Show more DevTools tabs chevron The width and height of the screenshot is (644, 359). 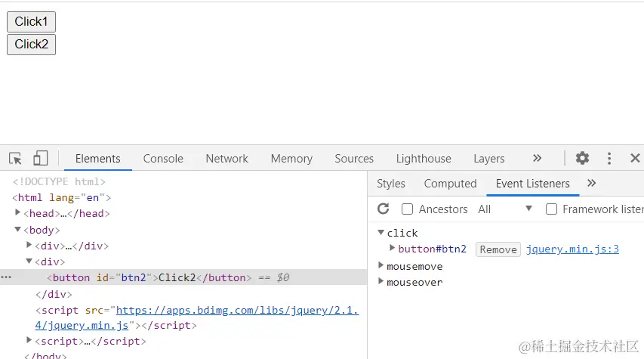537,159
